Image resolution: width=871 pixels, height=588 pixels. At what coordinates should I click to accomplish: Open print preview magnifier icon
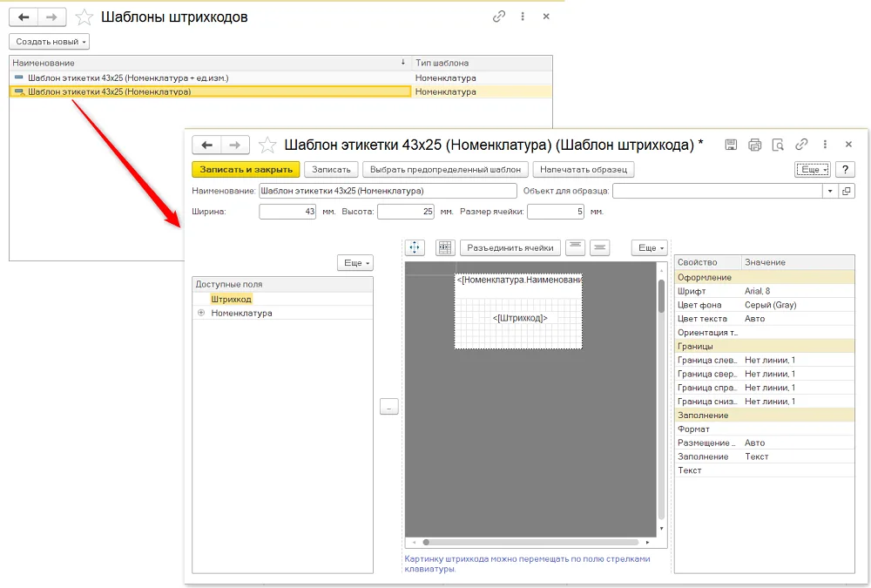pyautogui.click(x=778, y=145)
